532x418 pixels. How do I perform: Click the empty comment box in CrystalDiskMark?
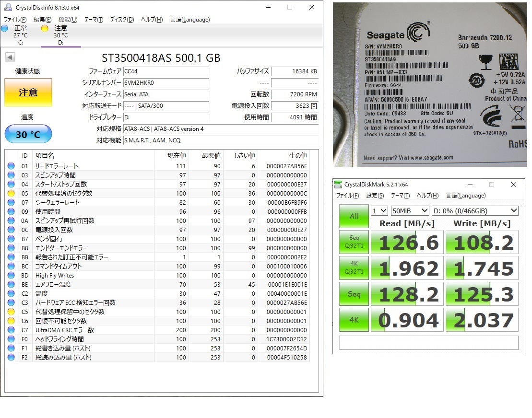click(428, 342)
